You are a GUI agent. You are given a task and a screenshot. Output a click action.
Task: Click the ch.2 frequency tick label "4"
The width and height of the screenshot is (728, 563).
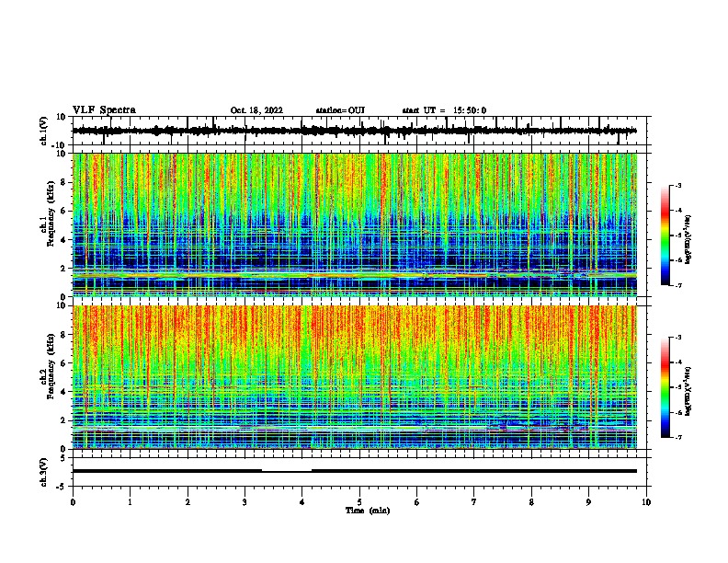tap(64, 392)
